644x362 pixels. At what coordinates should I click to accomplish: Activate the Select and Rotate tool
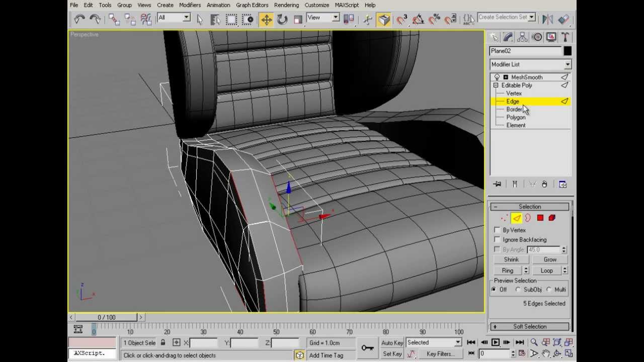coord(282,19)
